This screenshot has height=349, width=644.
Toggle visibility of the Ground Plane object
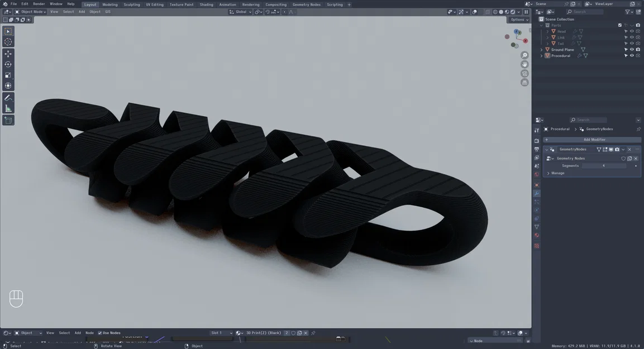[x=632, y=49]
